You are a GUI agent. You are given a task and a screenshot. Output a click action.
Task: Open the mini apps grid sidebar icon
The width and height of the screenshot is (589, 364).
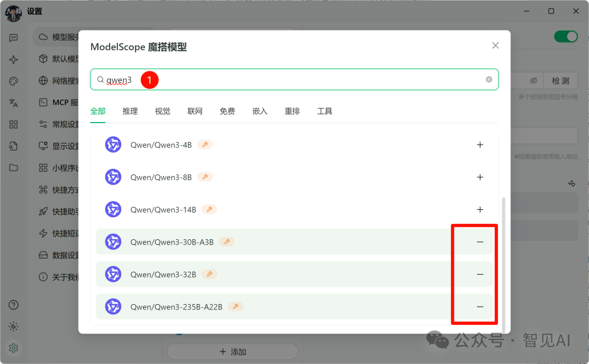tap(14, 125)
